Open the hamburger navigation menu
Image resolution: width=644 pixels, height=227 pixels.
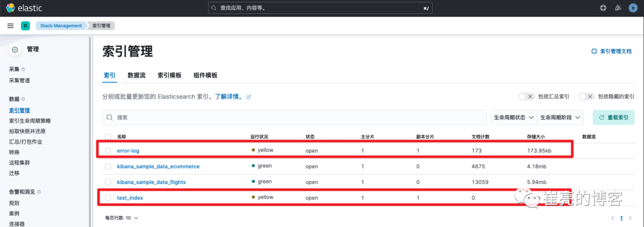11,26
